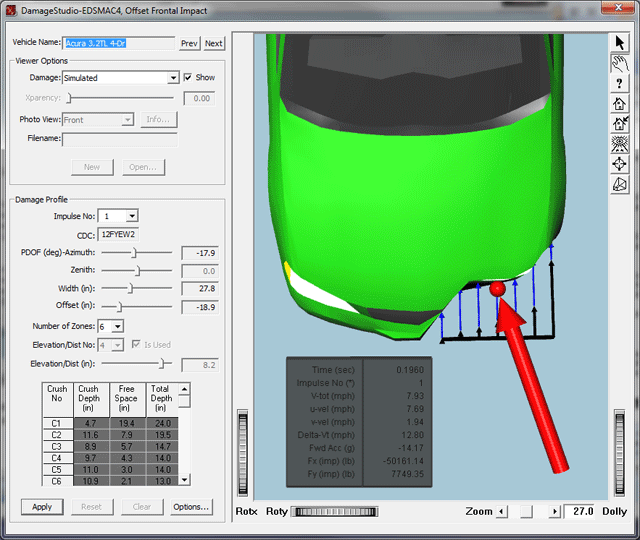The width and height of the screenshot is (640, 540).
Task: Click the Prev vehicle button
Action: tap(190, 44)
